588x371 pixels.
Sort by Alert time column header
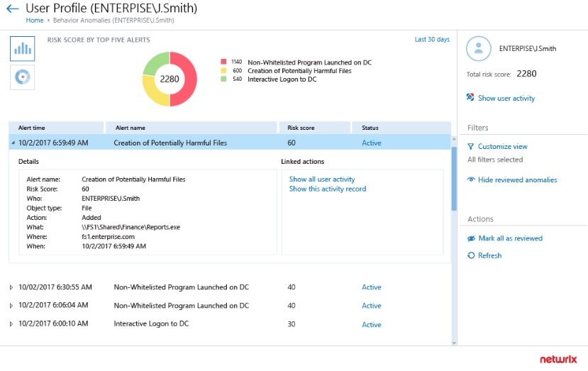56,128
